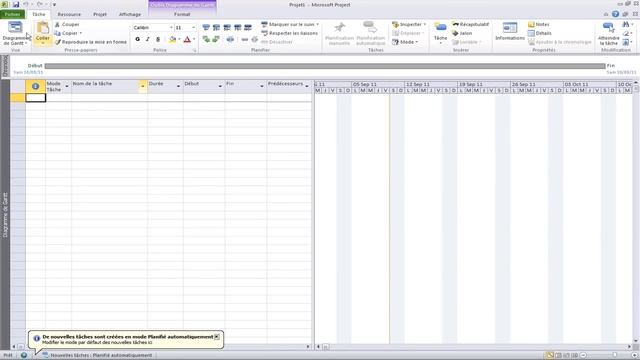The height and width of the screenshot is (360, 640).
Task: Open the Début column header dropdown
Action: coord(220,86)
